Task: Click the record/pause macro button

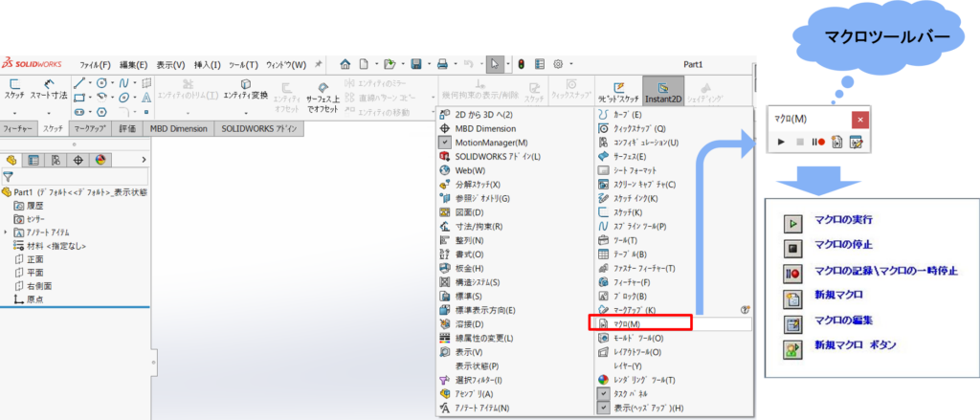Action: (x=818, y=142)
